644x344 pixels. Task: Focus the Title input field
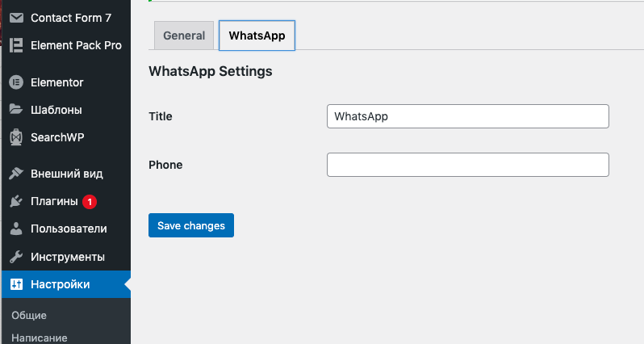point(468,116)
